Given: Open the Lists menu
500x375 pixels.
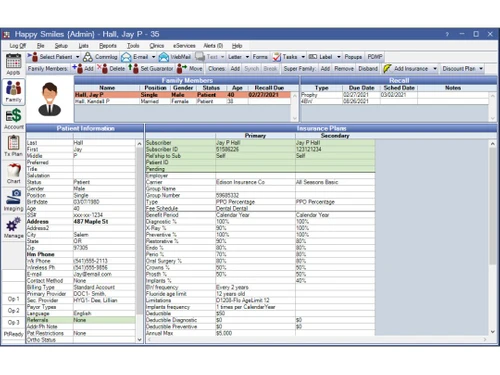Looking at the screenshot, I should click(x=83, y=46).
